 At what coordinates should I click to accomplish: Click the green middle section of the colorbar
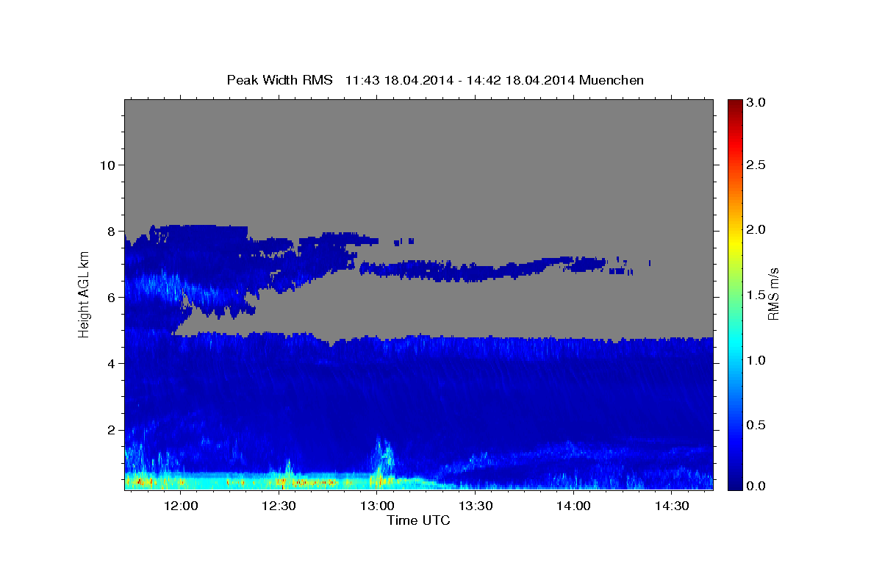[735, 294]
